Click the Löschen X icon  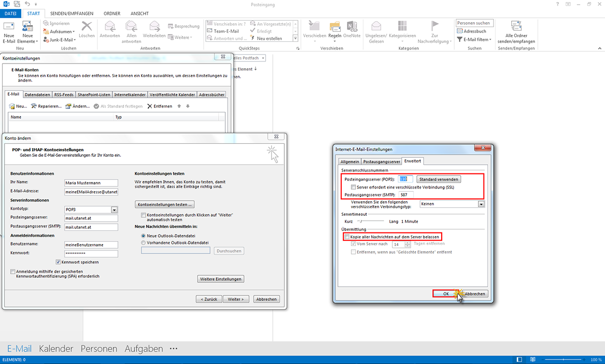pyautogui.click(x=87, y=26)
